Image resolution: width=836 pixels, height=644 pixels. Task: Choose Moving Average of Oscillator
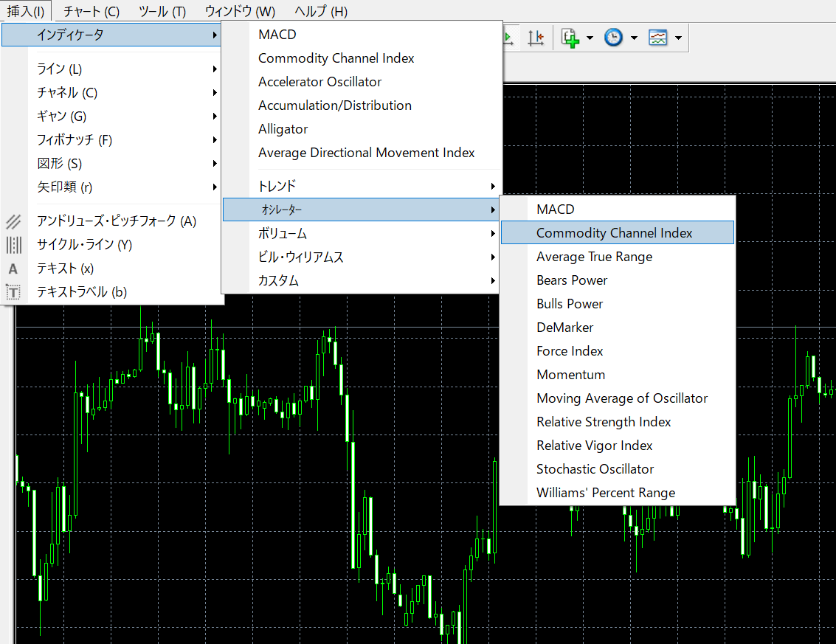tap(618, 398)
